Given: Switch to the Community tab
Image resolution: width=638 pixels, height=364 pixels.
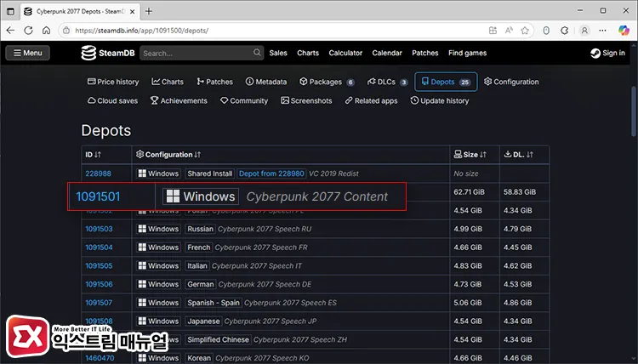Looking at the screenshot, I should click(x=244, y=100).
